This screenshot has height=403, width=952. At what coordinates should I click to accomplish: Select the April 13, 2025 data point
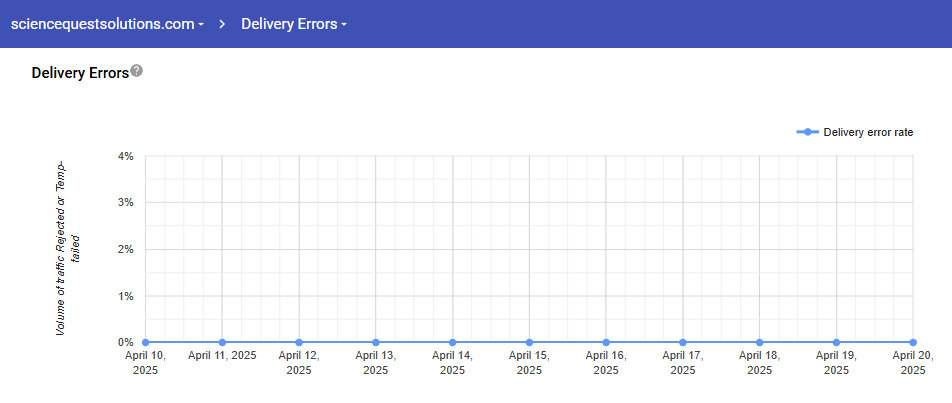coord(375,342)
